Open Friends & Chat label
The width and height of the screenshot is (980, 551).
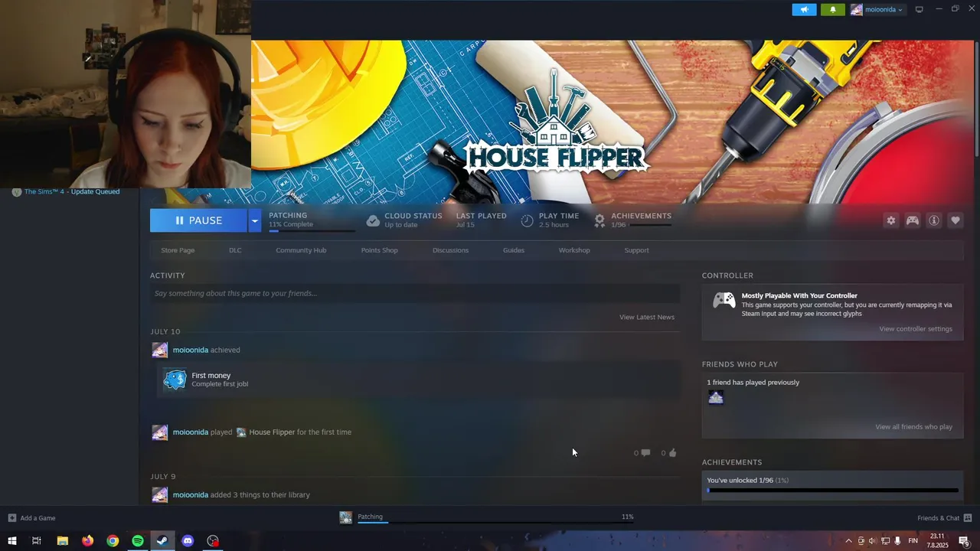[x=938, y=518]
